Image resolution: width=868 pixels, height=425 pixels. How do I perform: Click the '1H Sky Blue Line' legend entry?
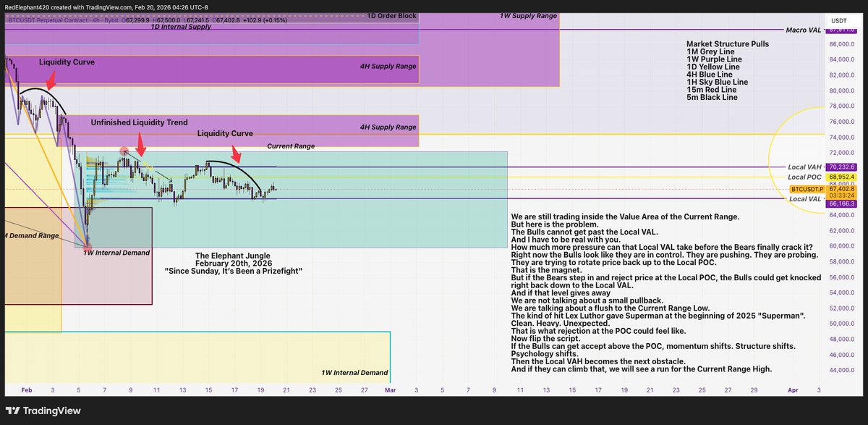coord(717,82)
